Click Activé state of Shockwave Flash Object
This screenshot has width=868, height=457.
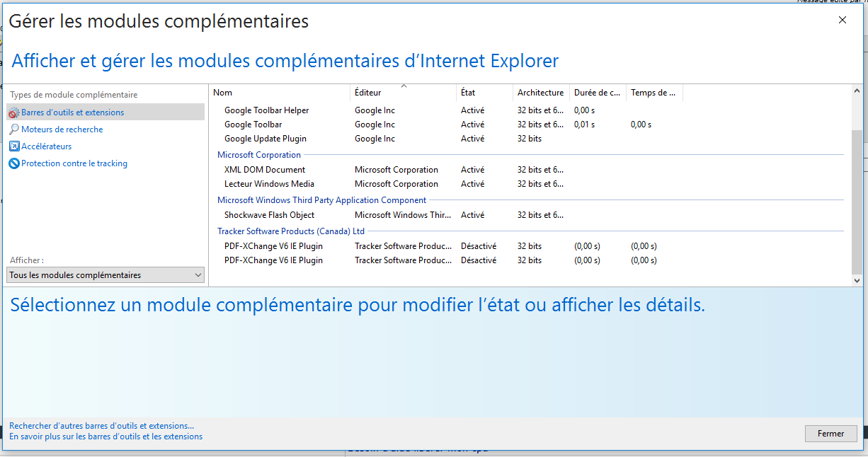473,215
